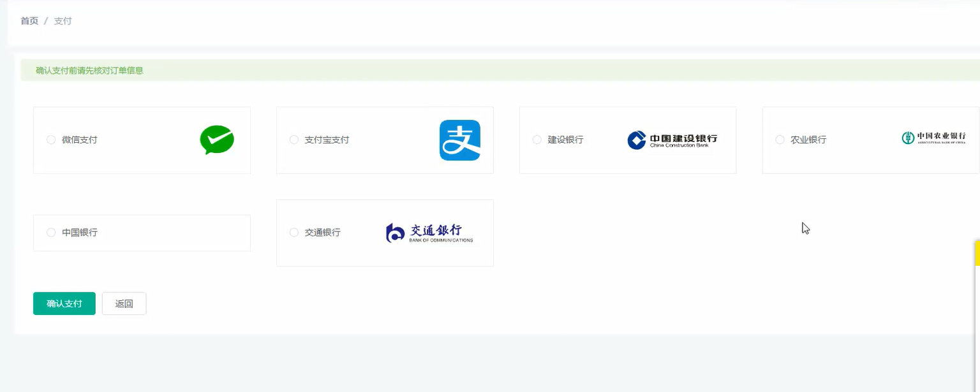The width and height of the screenshot is (980, 392).
Task: Click the 建设银行 label text
Action: [565, 140]
